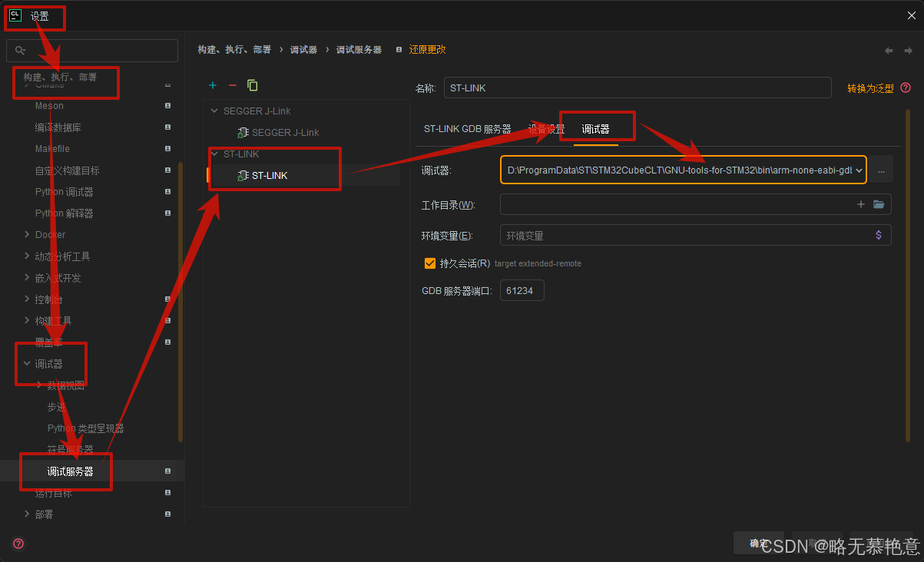This screenshot has height=562, width=924.
Task: Open help next to 转换为泛型 link
Action: click(x=906, y=88)
